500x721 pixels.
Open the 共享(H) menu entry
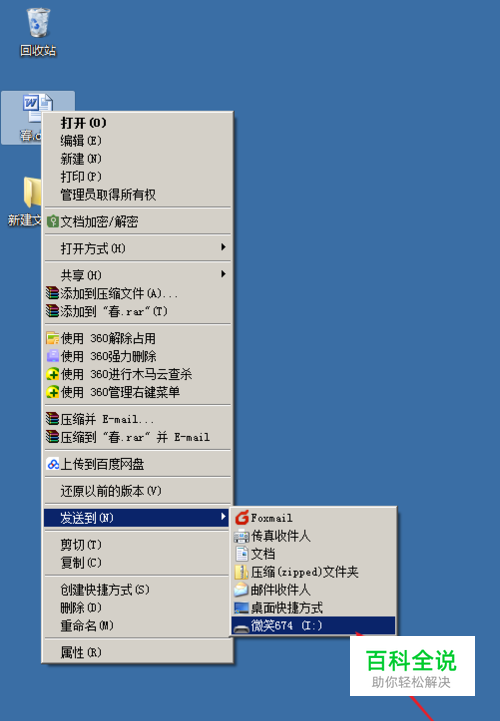[138, 275]
